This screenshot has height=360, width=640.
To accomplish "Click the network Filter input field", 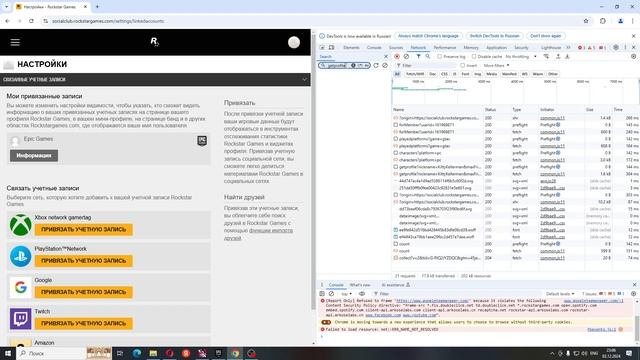I will (427, 65).
